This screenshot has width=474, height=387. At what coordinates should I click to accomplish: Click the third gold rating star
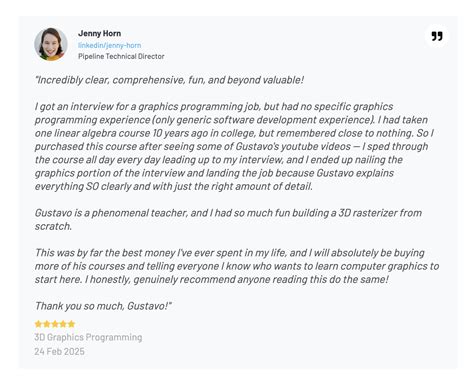(x=55, y=324)
